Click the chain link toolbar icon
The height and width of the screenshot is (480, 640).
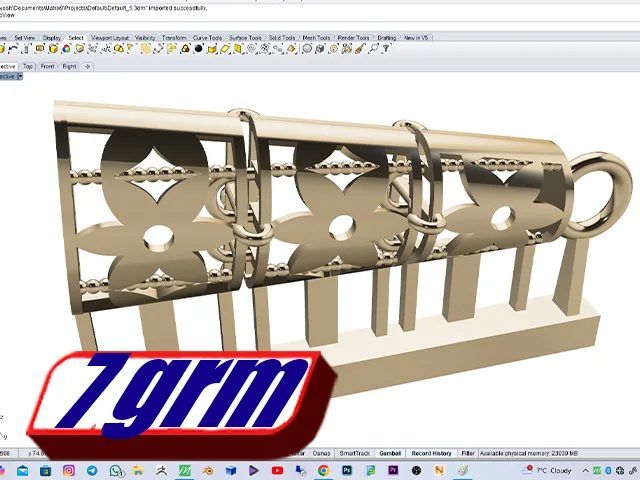point(278,49)
